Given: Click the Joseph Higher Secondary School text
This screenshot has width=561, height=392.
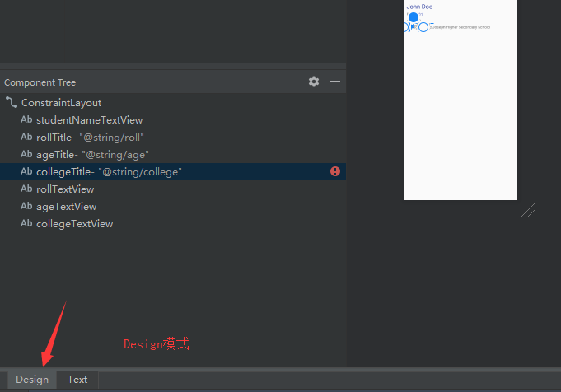Looking at the screenshot, I should coord(460,27).
